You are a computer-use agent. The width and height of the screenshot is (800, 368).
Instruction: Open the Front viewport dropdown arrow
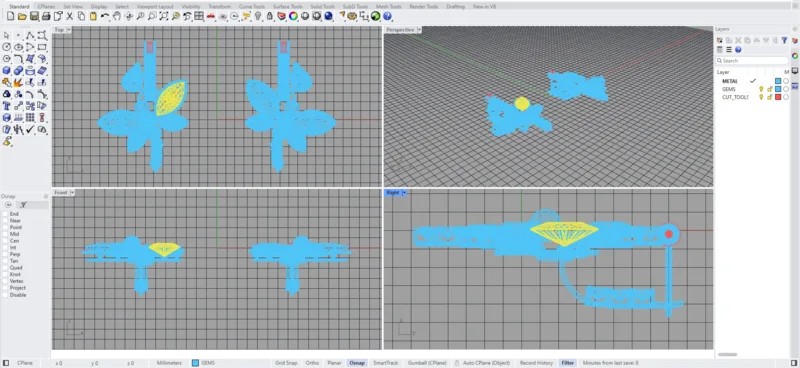click(72, 192)
